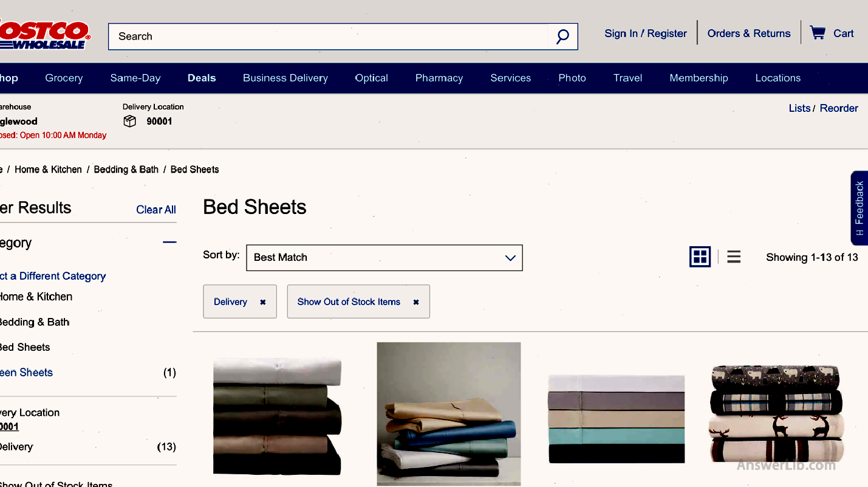Click Select a Different Category link
Image resolution: width=868 pixels, height=487 pixels.
pyautogui.click(x=53, y=276)
